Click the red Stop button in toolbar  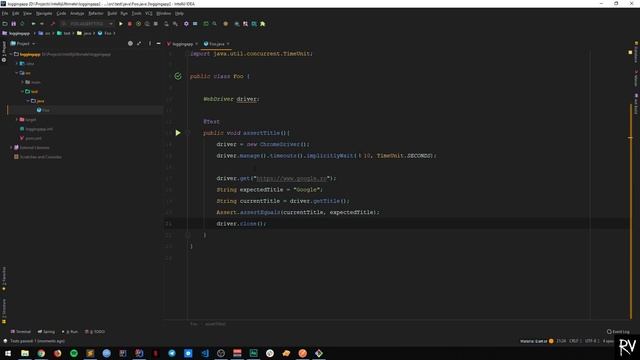(x=130, y=24)
